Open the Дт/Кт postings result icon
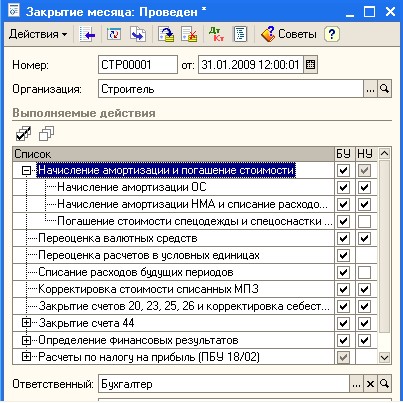The height and width of the screenshot is (403, 403). (216, 34)
